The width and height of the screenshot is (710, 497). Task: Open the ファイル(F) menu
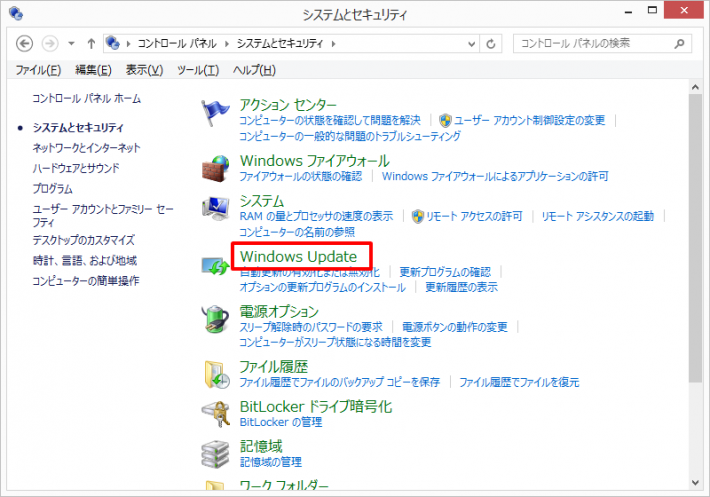pos(38,70)
